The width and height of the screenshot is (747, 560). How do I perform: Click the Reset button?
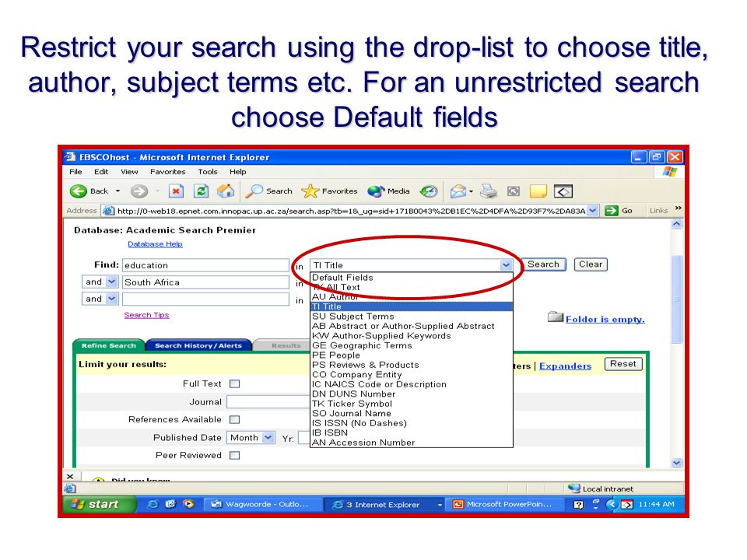click(623, 364)
